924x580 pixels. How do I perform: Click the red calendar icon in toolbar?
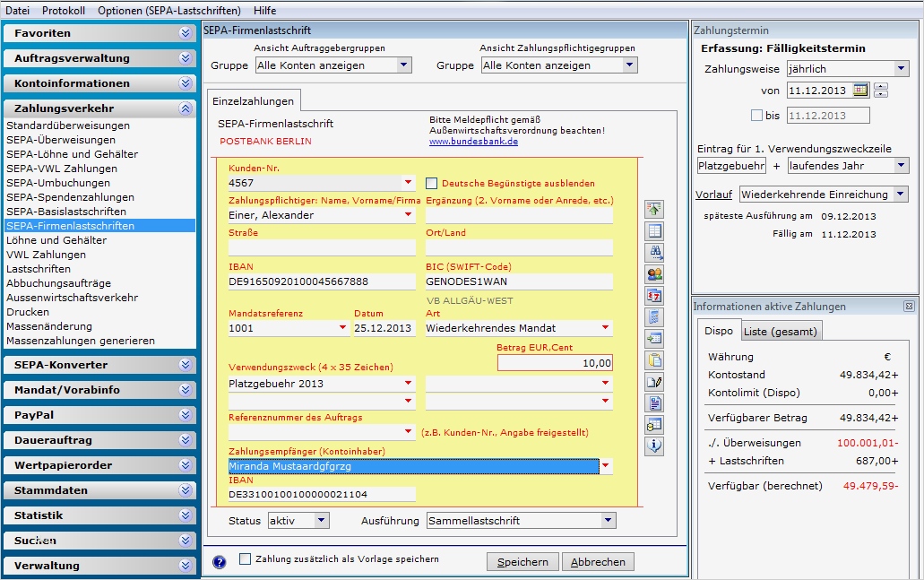(654, 296)
